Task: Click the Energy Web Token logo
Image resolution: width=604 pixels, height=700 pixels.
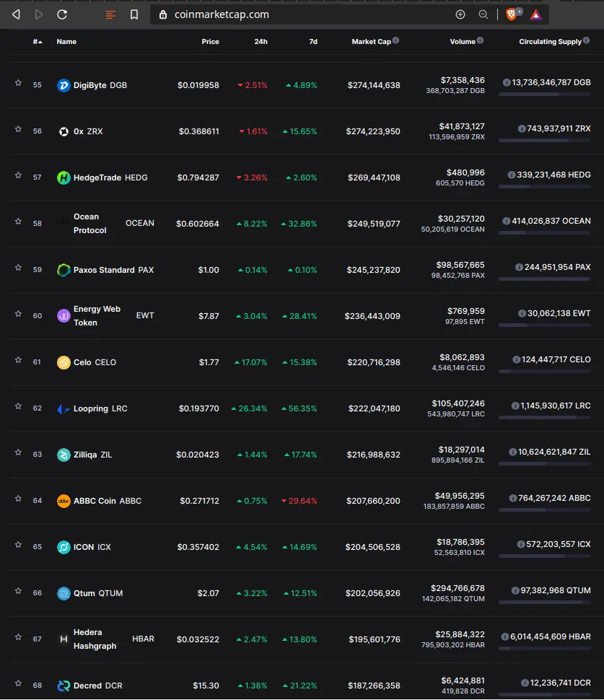Action: [64, 316]
